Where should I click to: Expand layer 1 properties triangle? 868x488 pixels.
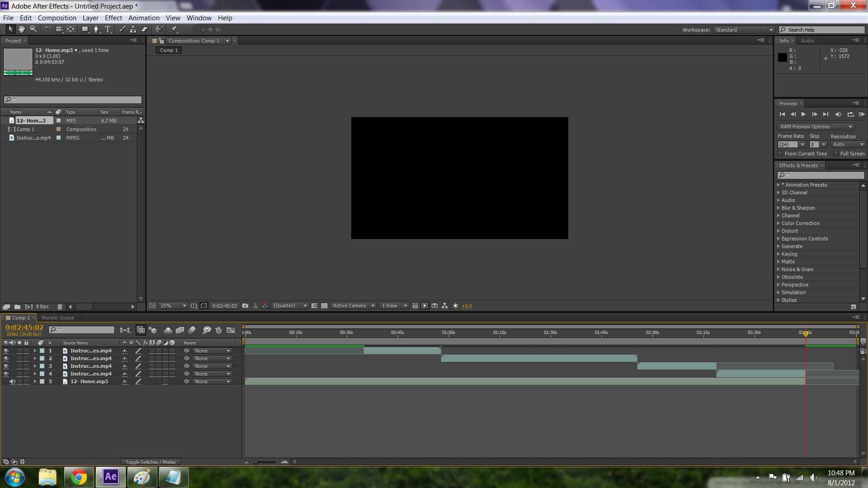[35, 351]
